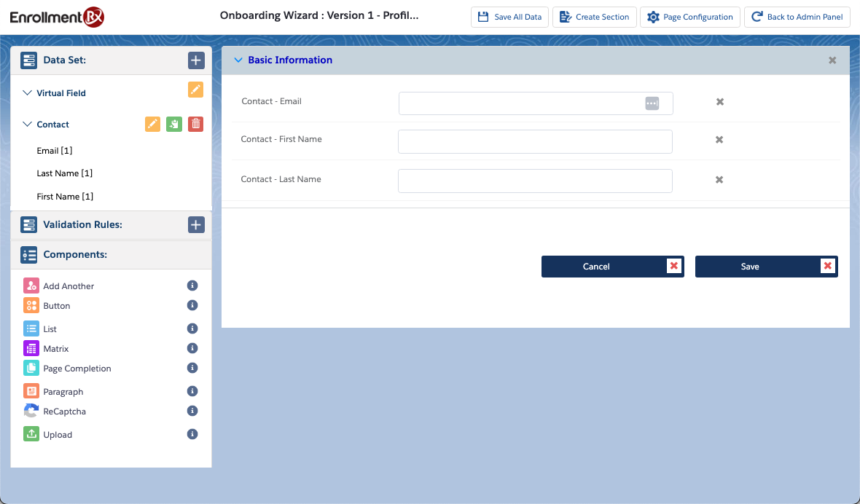The image size is (860, 504).
Task: Select the Page Completion component
Action: click(77, 369)
